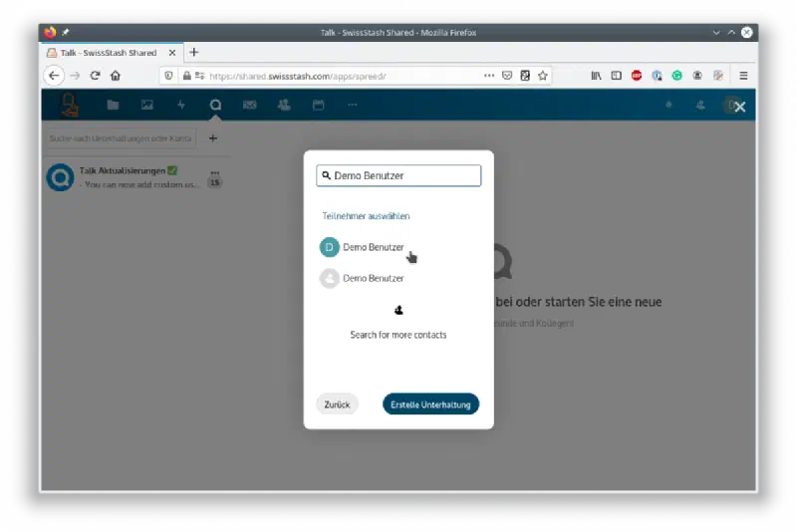Open page actions three dots in URL bar
The height and width of the screenshot is (532, 797).
[x=489, y=75]
